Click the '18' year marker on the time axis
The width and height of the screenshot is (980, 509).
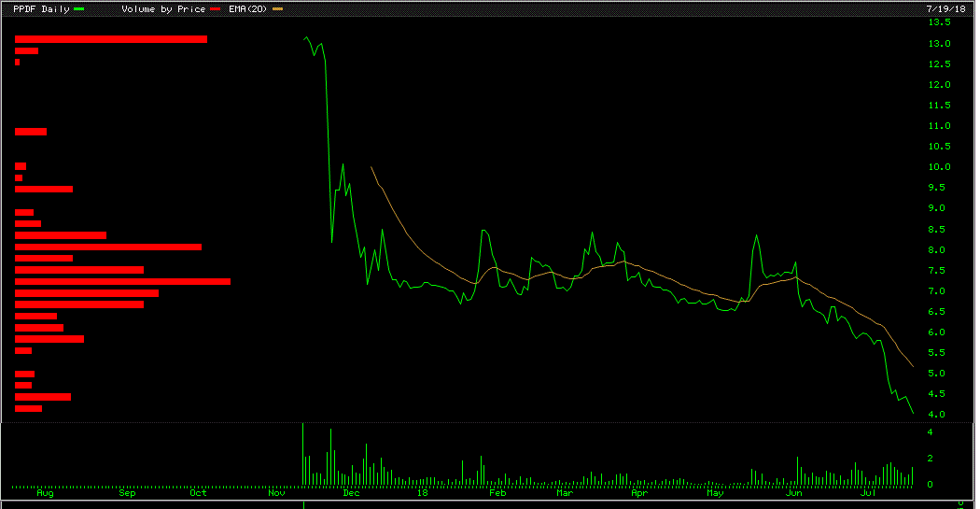click(422, 494)
